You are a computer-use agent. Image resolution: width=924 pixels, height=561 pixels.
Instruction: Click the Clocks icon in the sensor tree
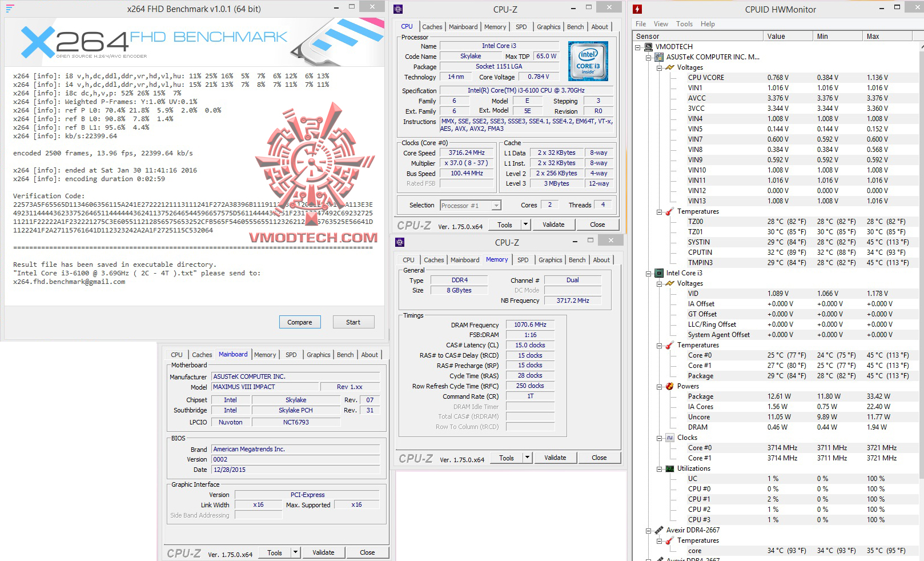[x=670, y=438]
